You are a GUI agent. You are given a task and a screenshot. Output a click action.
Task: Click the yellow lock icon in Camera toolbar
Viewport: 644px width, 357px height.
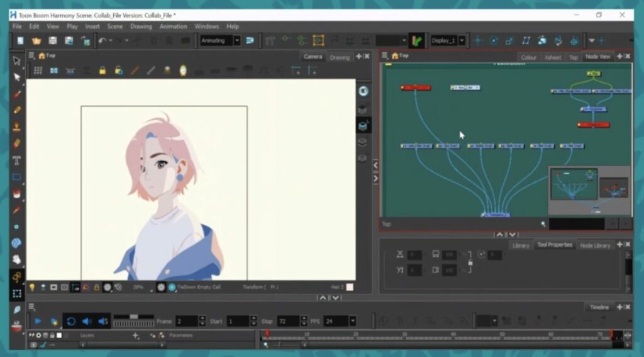tap(103, 71)
